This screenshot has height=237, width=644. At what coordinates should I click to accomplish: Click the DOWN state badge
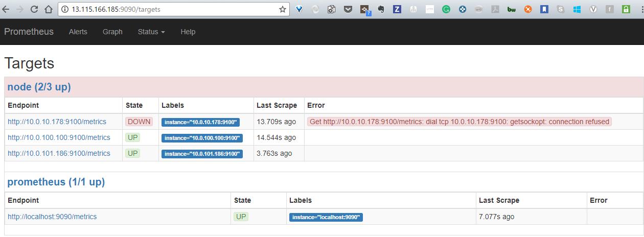pyautogui.click(x=139, y=122)
